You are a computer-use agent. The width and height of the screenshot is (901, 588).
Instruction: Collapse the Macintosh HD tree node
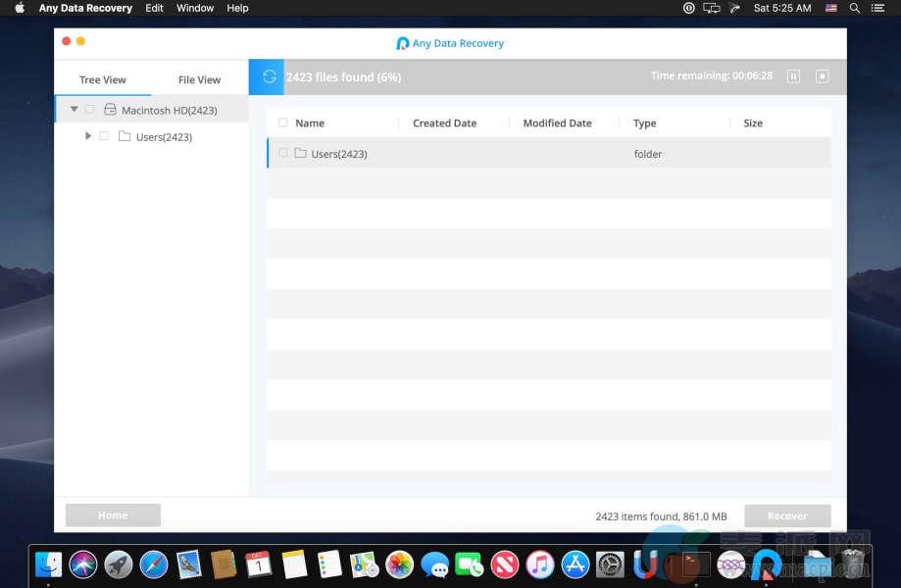(x=75, y=110)
